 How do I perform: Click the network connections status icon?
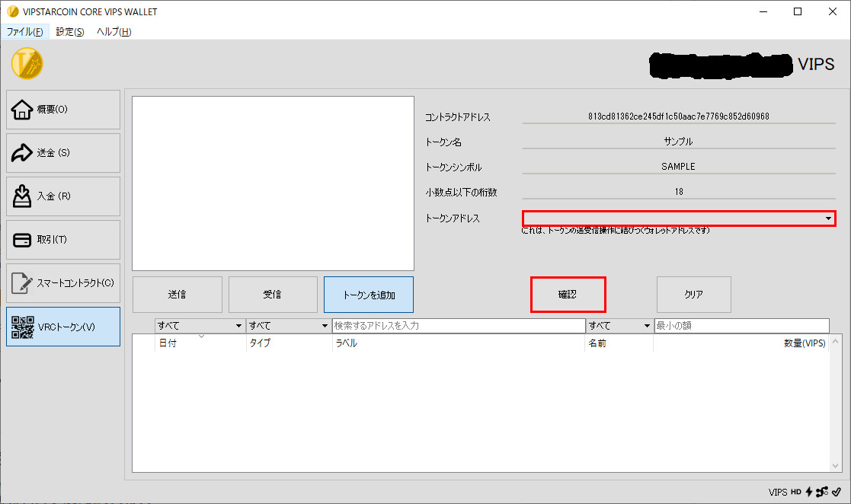pyautogui.click(x=821, y=492)
